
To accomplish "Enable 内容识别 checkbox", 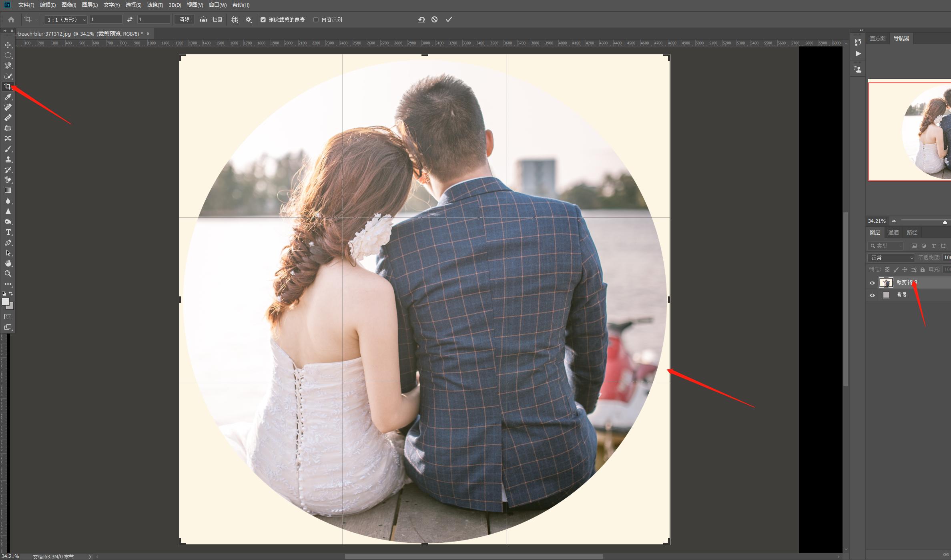I will point(316,20).
